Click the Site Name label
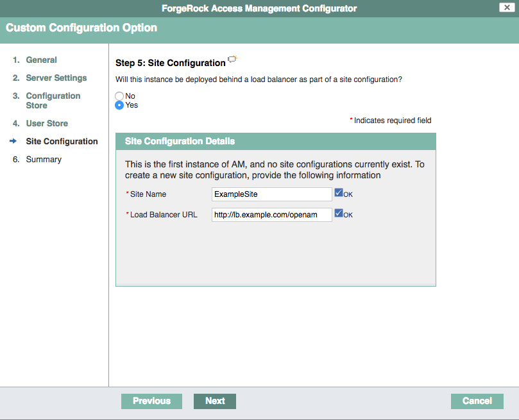Image resolution: width=519 pixels, height=420 pixels. coord(148,194)
